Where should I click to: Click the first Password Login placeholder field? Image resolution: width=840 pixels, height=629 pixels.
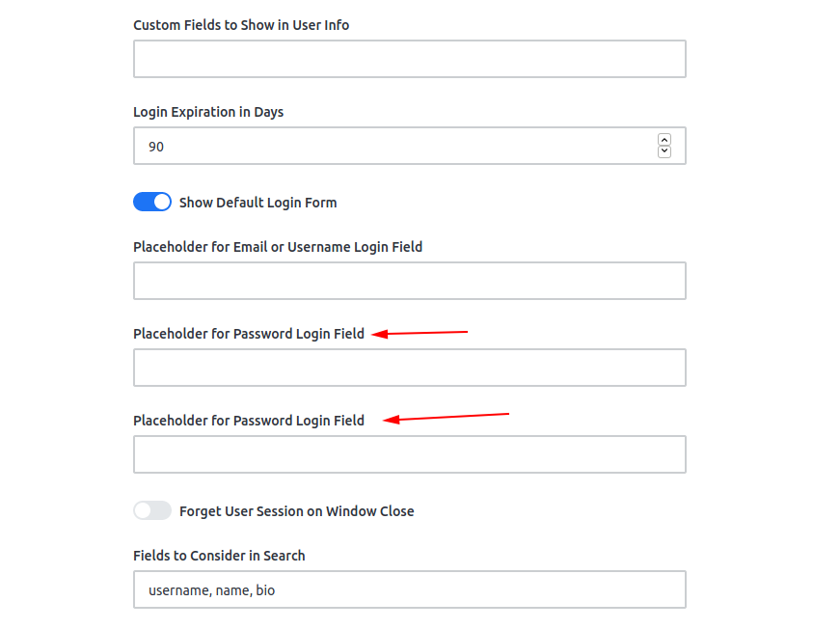click(x=409, y=368)
